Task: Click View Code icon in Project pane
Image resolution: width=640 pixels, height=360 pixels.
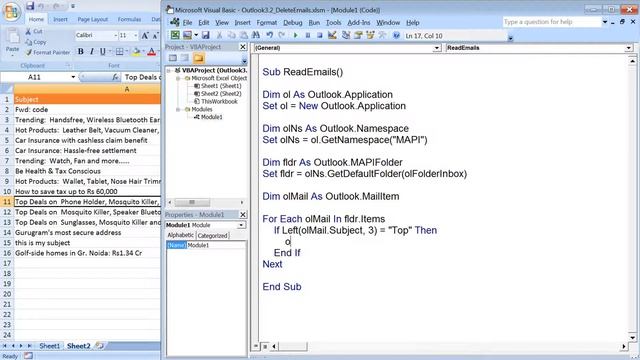Action: click(173, 58)
